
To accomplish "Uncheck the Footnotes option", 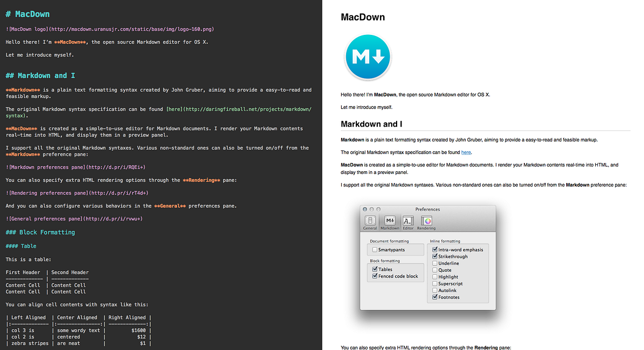I will pos(435,297).
